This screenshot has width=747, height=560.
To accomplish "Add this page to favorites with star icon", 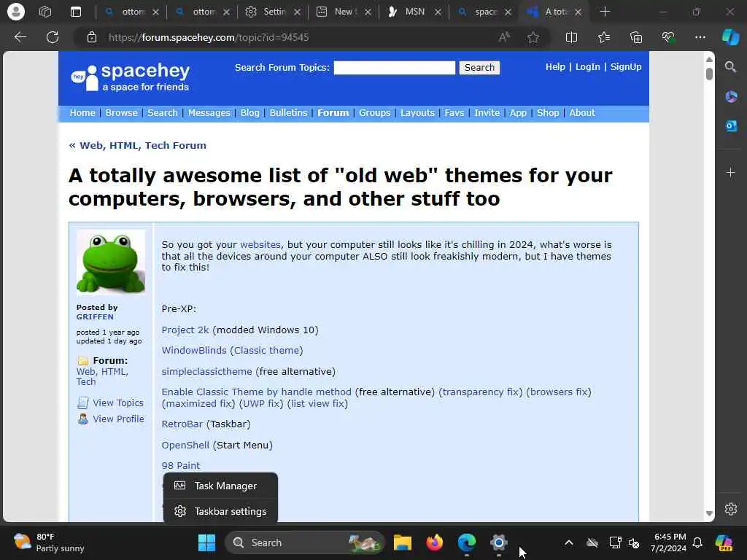I will (533, 37).
